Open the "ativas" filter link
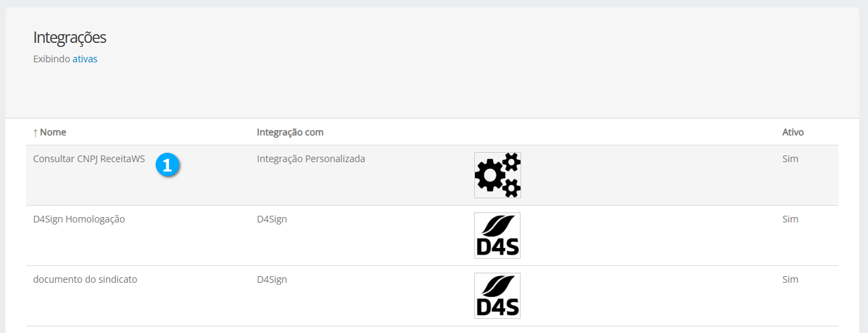The height and width of the screenshot is (333, 868). 85,59
